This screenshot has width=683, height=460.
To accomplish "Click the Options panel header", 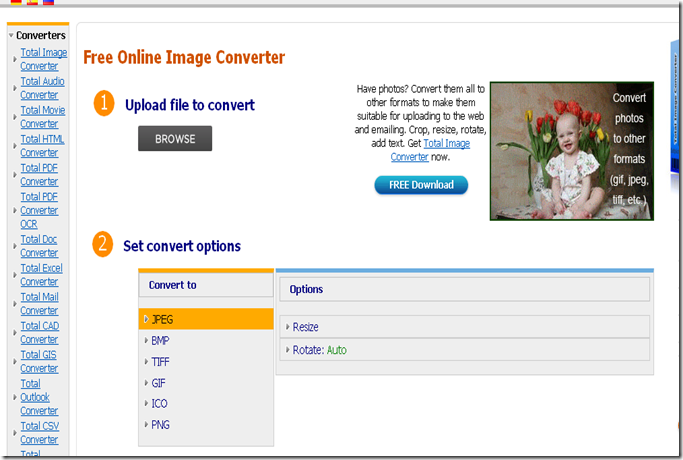I will tap(464, 289).
